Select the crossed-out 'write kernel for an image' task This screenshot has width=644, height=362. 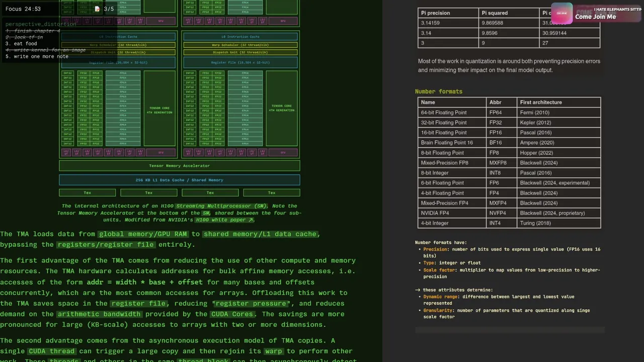[x=45, y=50]
